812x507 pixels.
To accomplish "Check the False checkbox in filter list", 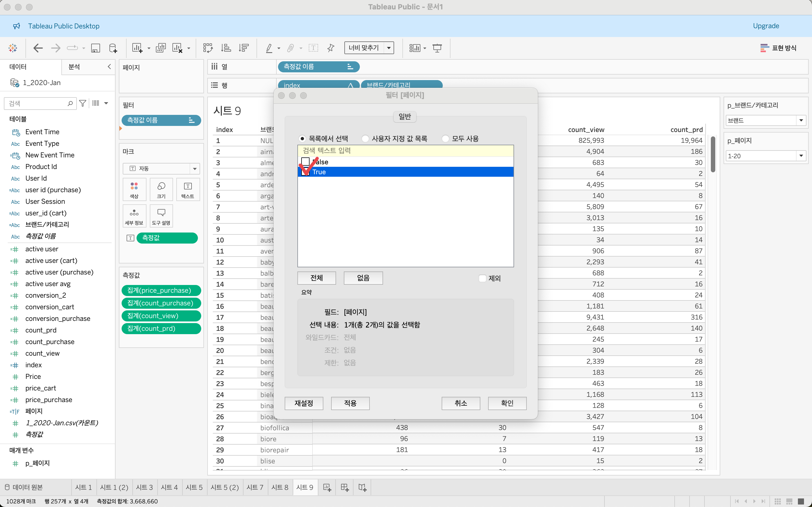I will tap(305, 162).
